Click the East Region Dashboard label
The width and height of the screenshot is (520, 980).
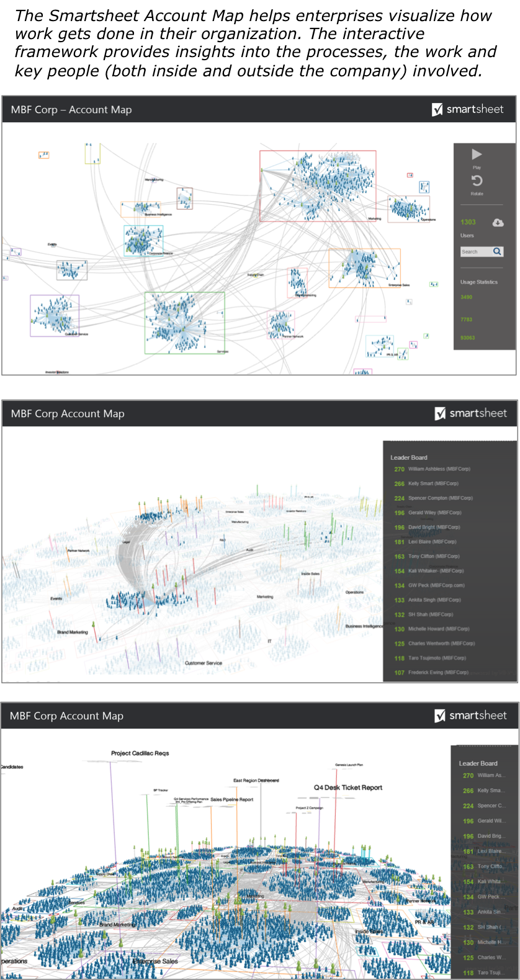point(256,780)
